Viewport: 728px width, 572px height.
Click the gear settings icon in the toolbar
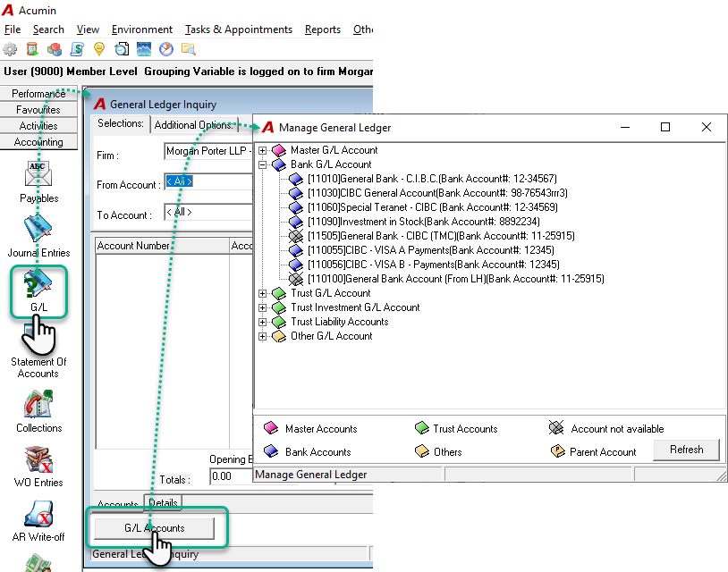[10, 49]
